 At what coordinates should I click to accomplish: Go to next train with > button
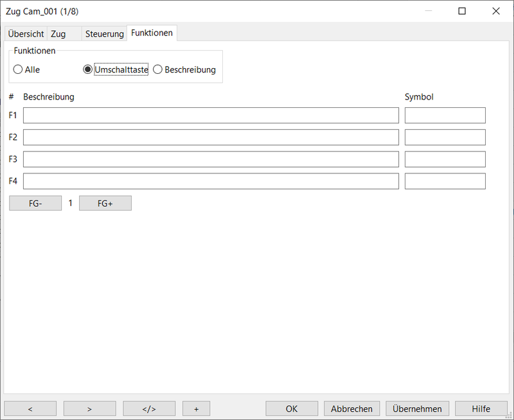tap(89, 408)
